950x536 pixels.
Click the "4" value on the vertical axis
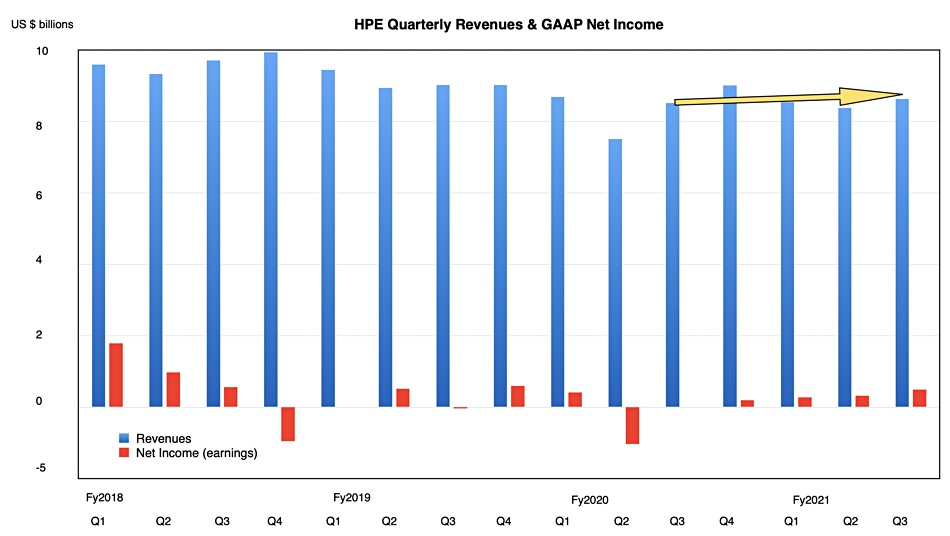point(39,260)
